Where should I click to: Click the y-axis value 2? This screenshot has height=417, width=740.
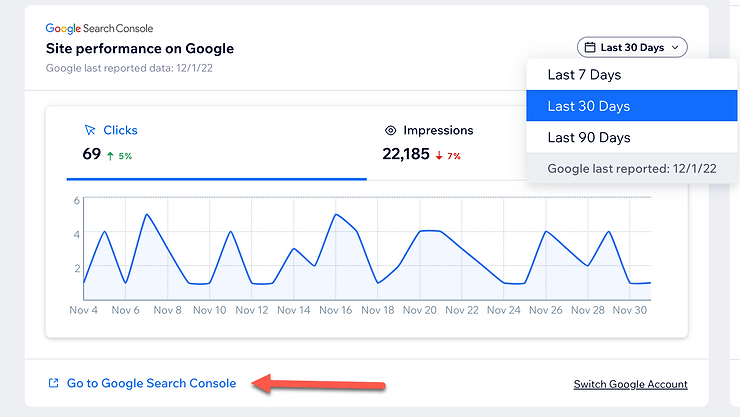coord(77,268)
